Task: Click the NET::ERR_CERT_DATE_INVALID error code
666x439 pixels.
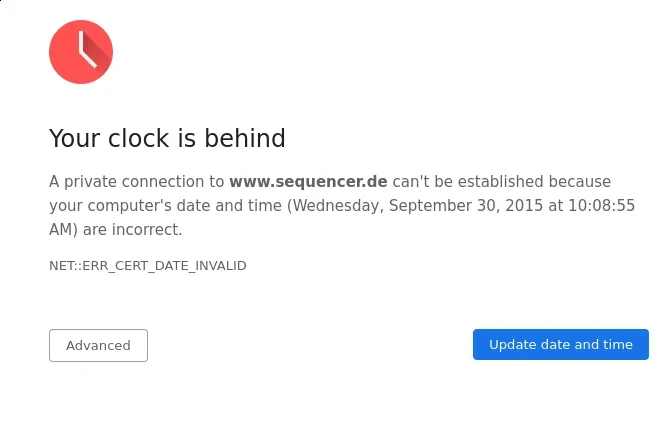Action: [147, 266]
